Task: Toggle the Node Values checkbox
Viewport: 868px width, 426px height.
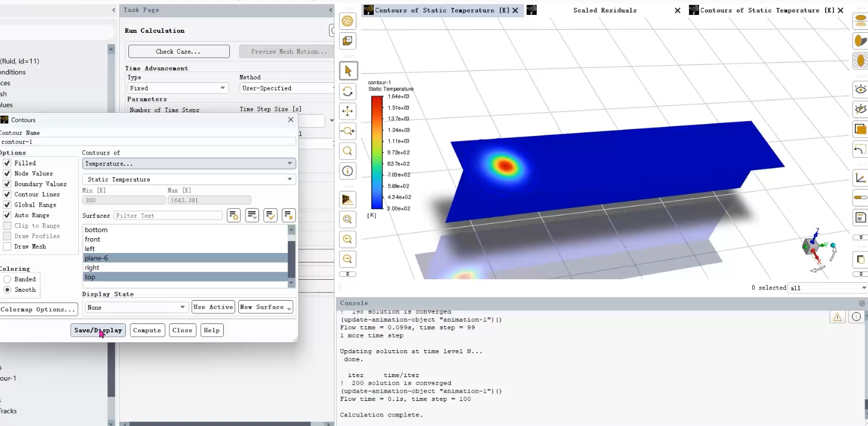Action: (x=7, y=174)
